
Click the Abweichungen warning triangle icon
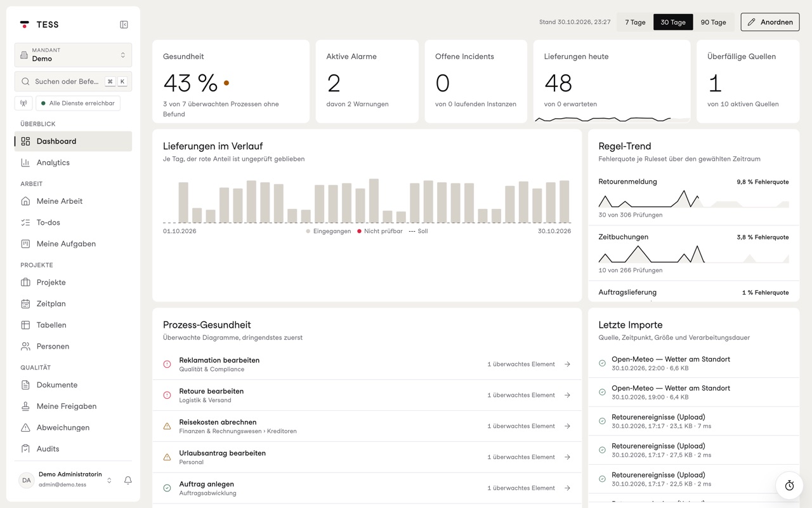25,427
